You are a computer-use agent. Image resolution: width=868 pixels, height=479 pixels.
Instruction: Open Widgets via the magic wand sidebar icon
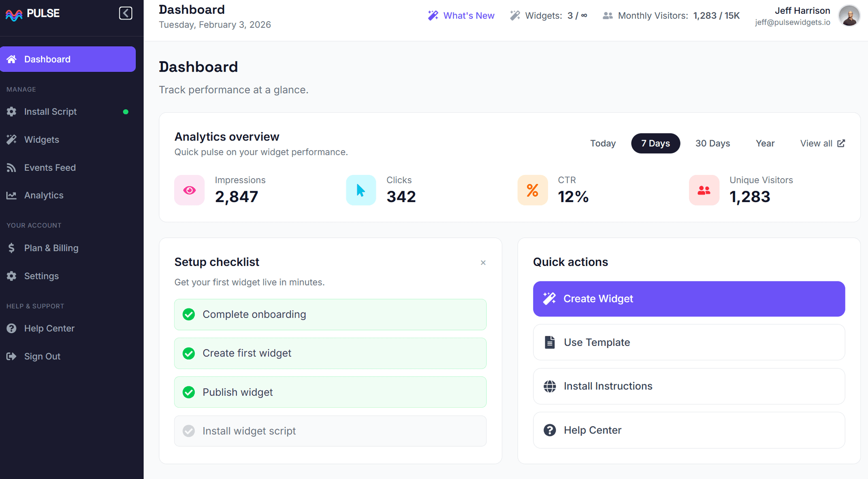coord(11,139)
